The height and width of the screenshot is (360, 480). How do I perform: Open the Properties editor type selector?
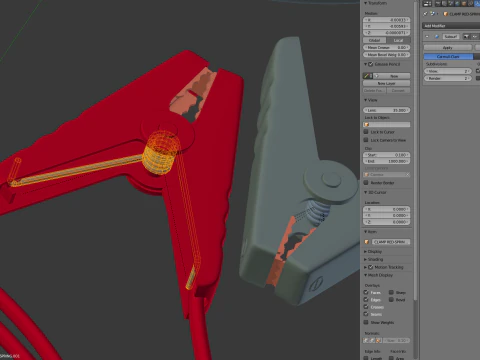[427, 4]
